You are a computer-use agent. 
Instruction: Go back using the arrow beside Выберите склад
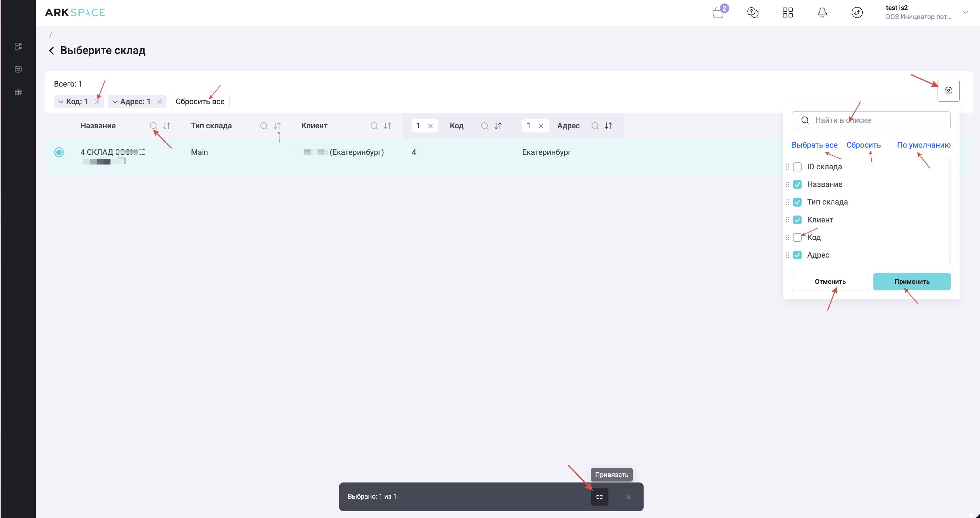point(52,51)
